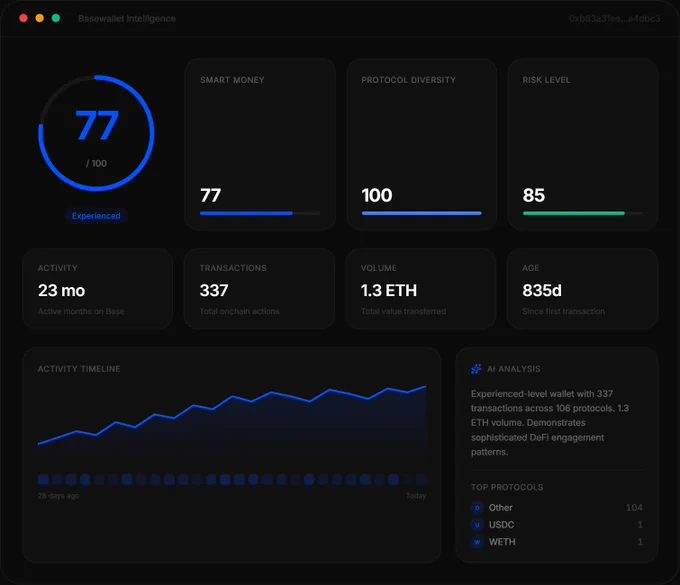Screen dimensions: 680x585
Task: Click the '/ 100' text in the gauge
Action: coord(96,163)
